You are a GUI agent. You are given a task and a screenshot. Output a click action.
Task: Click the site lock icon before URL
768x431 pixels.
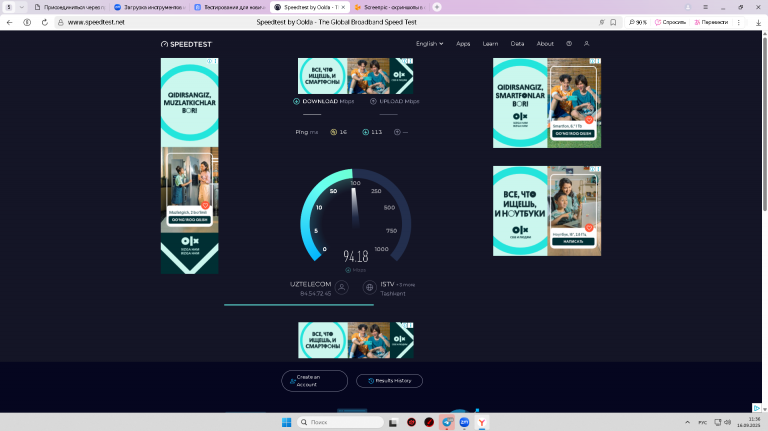pos(61,22)
